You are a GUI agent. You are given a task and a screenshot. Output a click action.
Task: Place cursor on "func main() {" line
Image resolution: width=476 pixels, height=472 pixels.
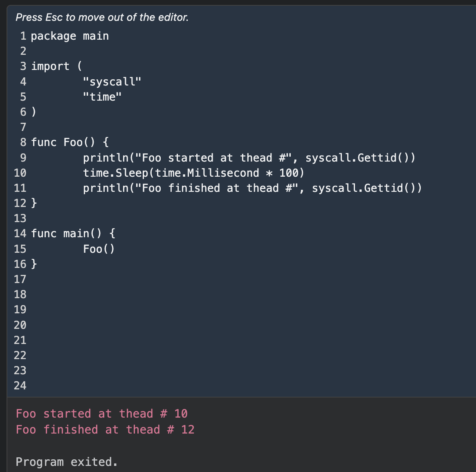[73, 234]
